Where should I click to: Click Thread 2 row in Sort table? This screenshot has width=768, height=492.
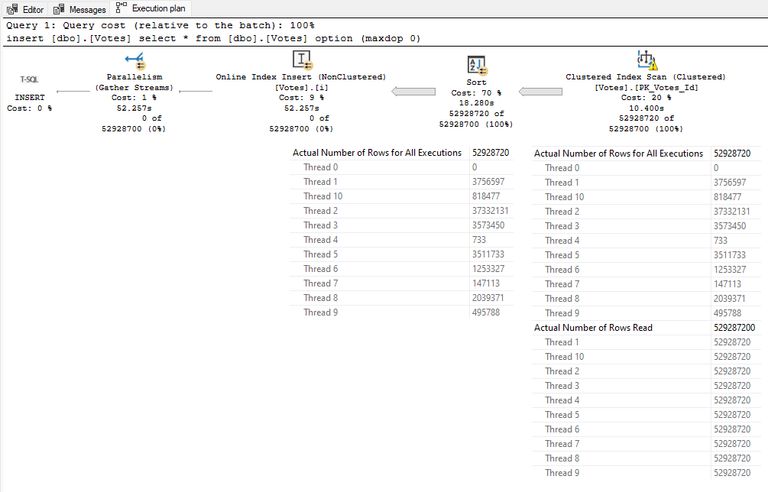point(402,211)
